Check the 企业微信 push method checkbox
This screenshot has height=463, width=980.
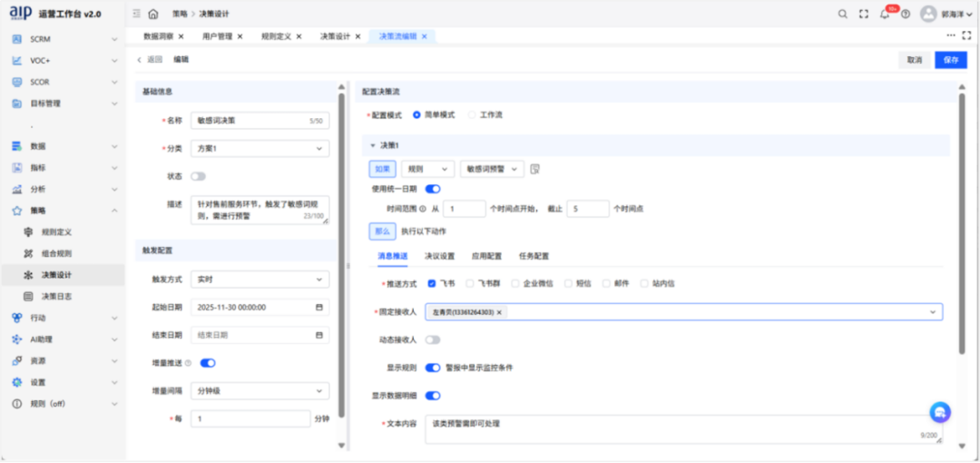pyautogui.click(x=514, y=283)
